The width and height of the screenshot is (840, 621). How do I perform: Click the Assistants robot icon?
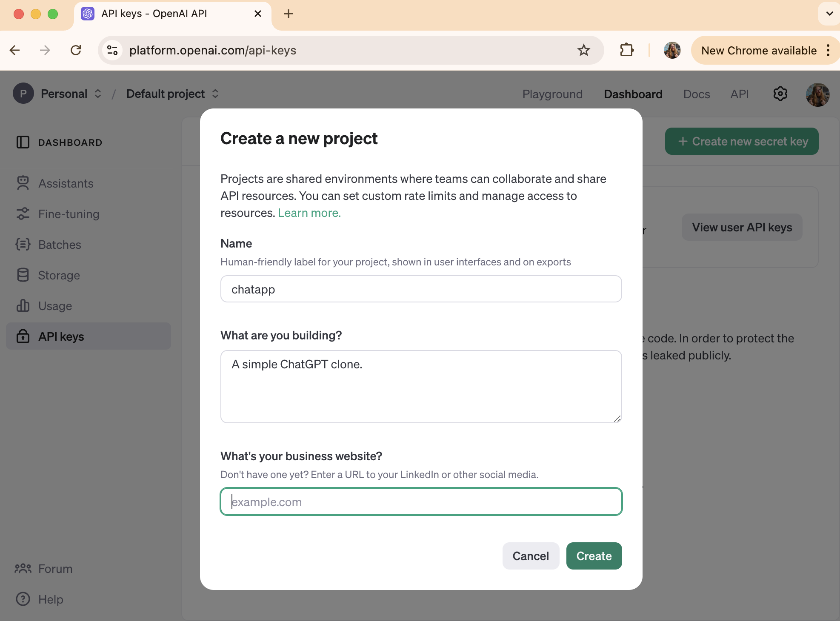coord(23,183)
